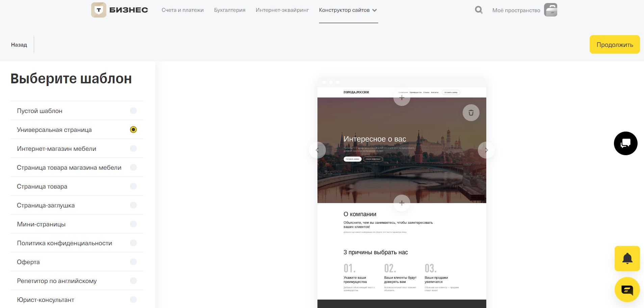
Task: Pick the Политика конфиденциальности radio button
Action: [133, 243]
